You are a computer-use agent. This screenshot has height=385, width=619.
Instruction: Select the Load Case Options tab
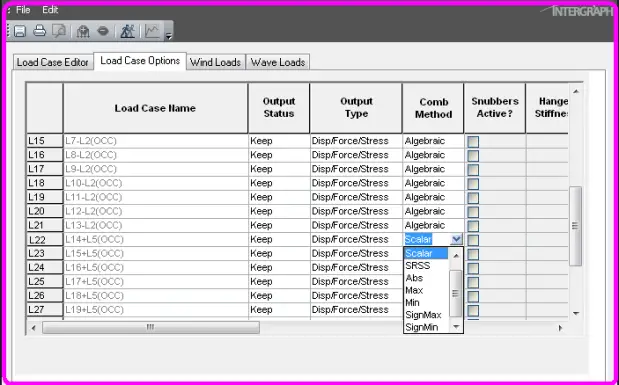point(140,61)
